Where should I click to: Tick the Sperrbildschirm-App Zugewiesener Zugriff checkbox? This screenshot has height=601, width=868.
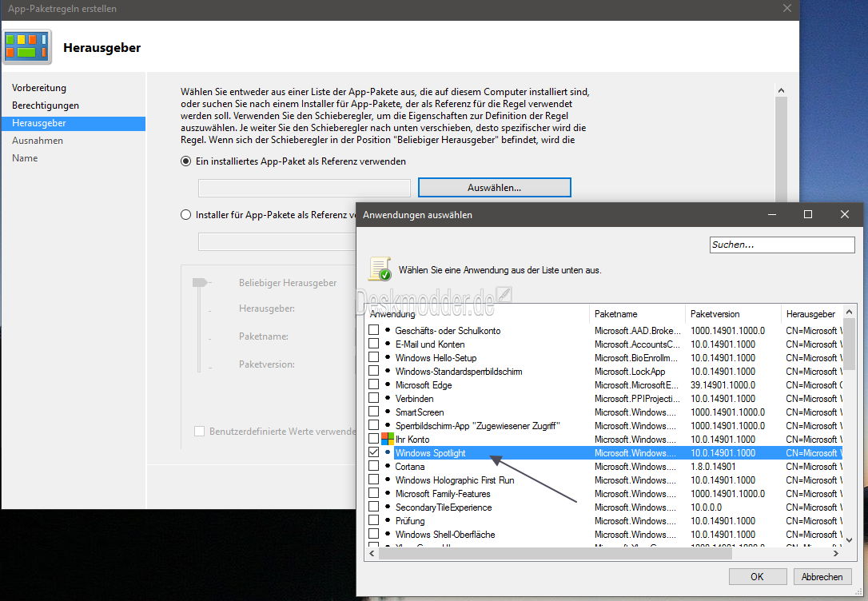click(x=374, y=425)
